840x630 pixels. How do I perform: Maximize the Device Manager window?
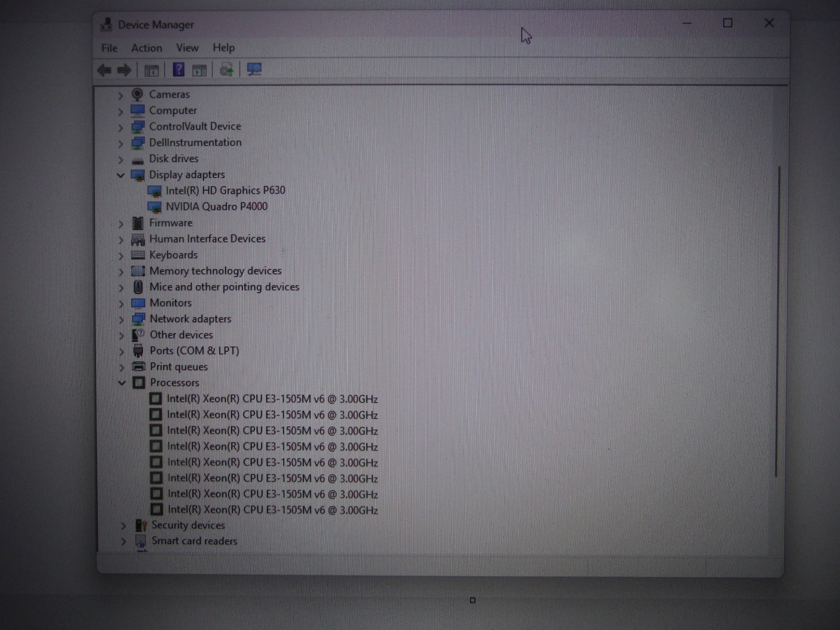[728, 23]
